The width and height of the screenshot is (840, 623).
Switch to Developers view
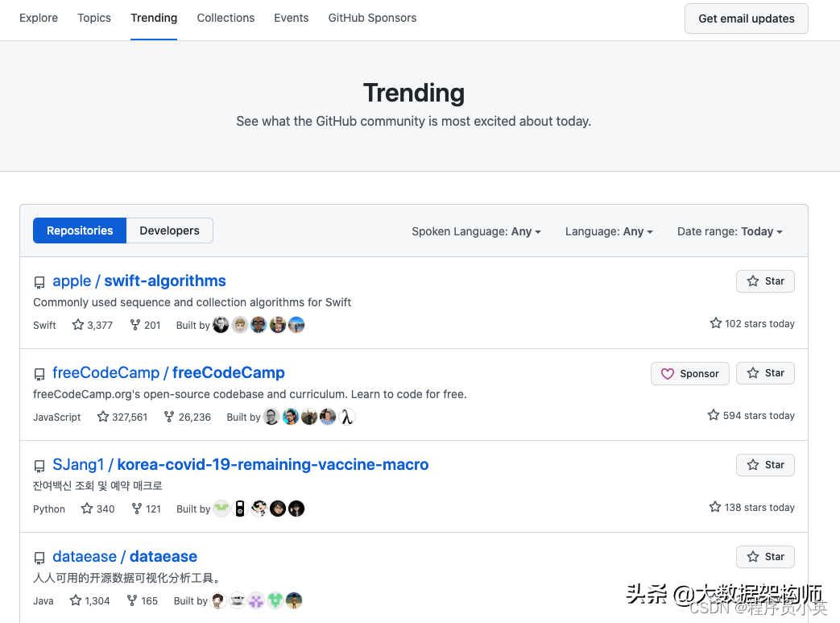tap(169, 231)
